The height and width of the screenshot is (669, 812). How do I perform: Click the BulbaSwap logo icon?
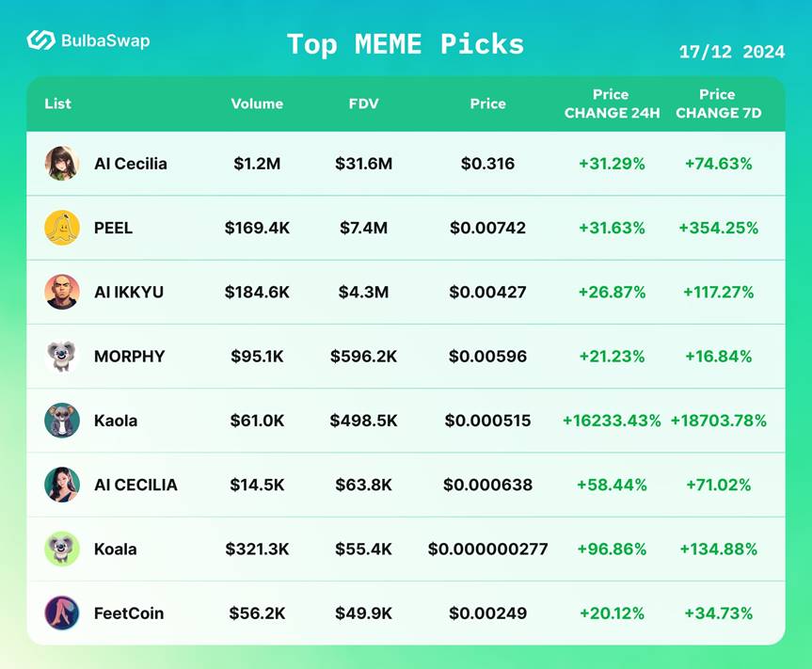point(40,40)
